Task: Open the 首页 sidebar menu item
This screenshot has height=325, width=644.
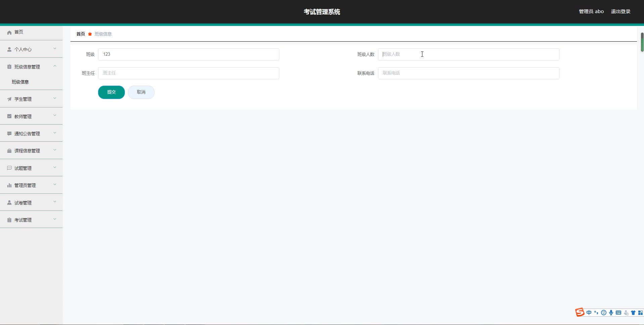Action: coord(31,32)
